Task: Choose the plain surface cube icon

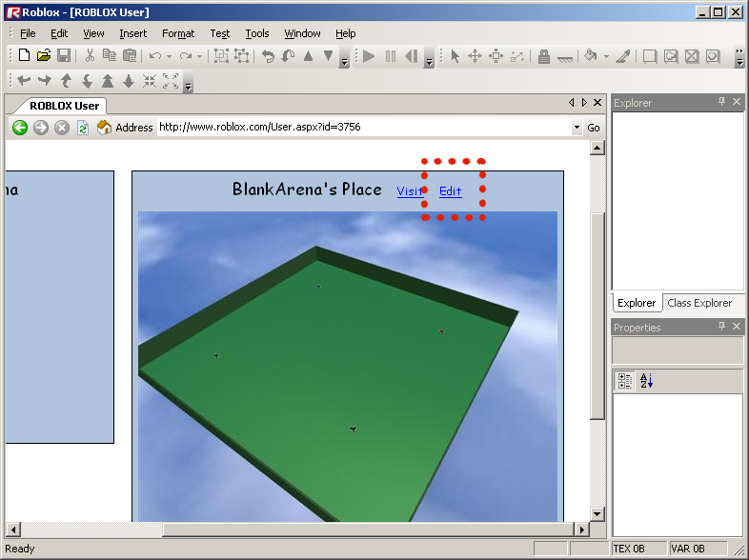Action: click(650, 56)
